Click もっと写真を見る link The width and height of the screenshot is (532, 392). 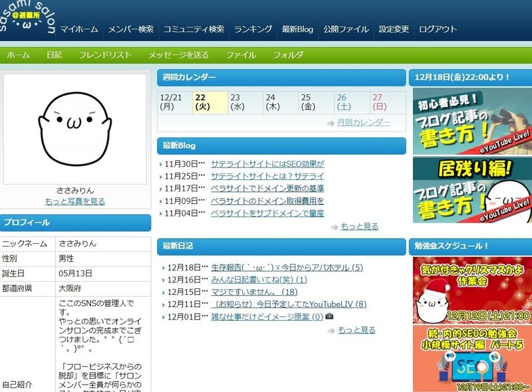coord(75,201)
